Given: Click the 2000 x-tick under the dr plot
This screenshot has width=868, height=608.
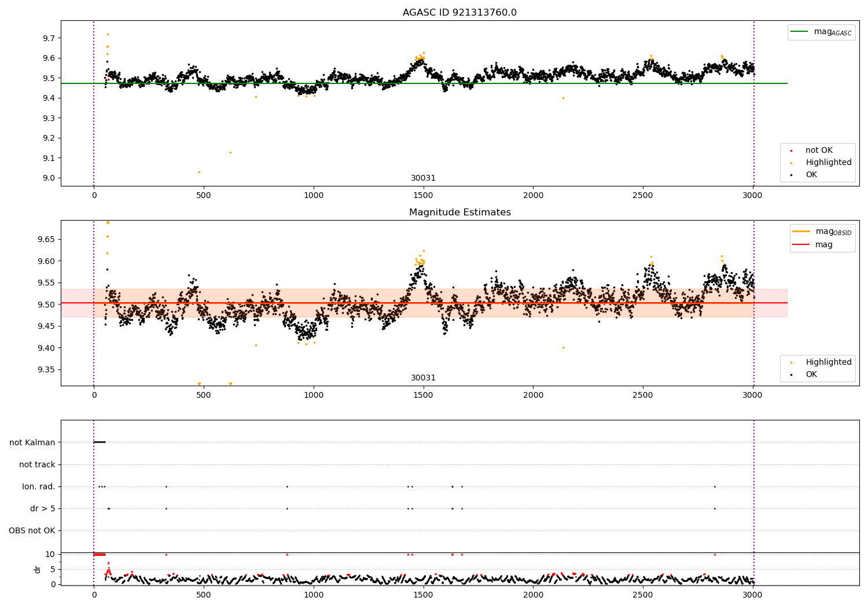Looking at the screenshot, I should coord(533,595).
